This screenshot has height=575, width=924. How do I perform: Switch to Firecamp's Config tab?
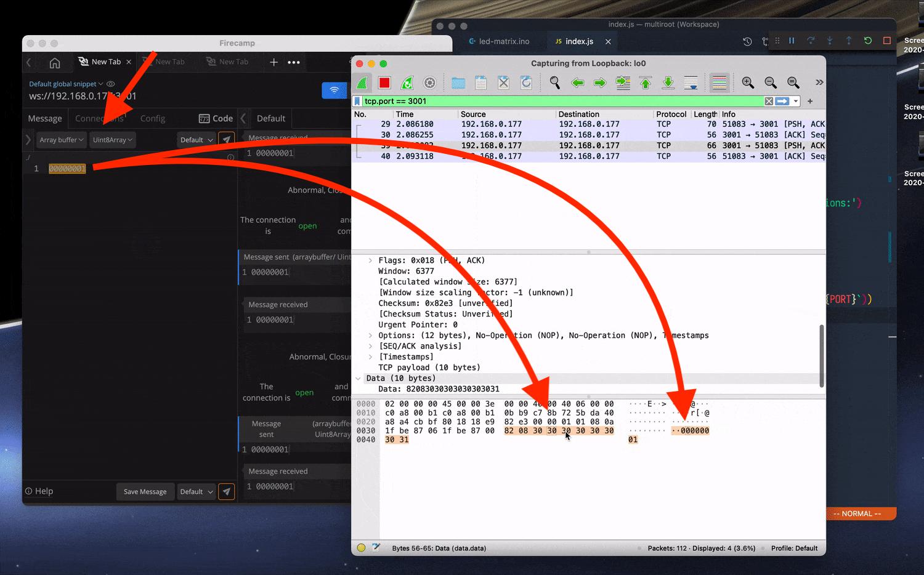pyautogui.click(x=153, y=118)
